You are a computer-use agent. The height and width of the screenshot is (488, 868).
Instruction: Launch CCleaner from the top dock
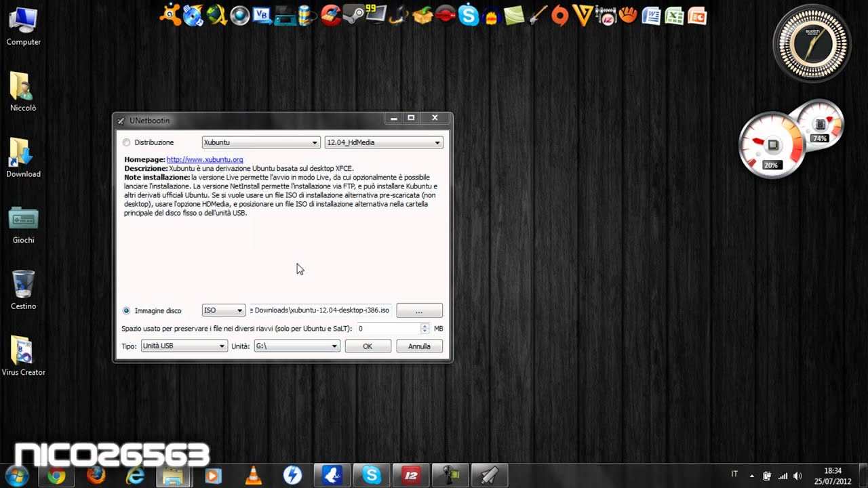tap(331, 15)
